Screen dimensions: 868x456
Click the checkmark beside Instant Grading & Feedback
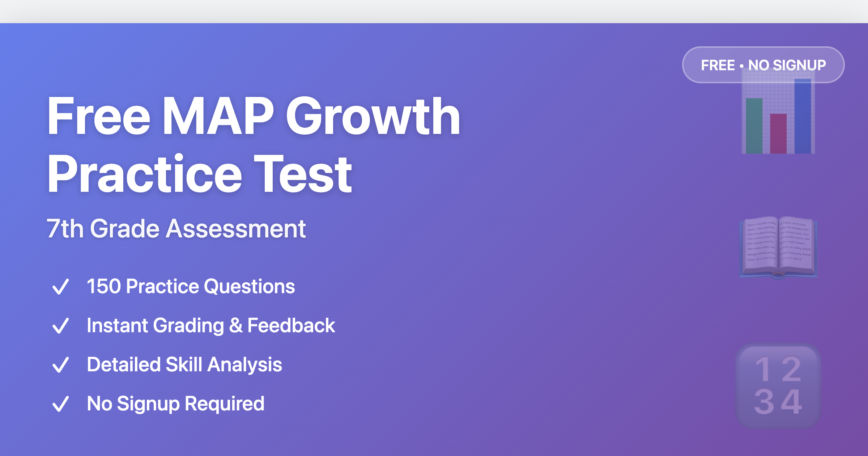click(60, 326)
